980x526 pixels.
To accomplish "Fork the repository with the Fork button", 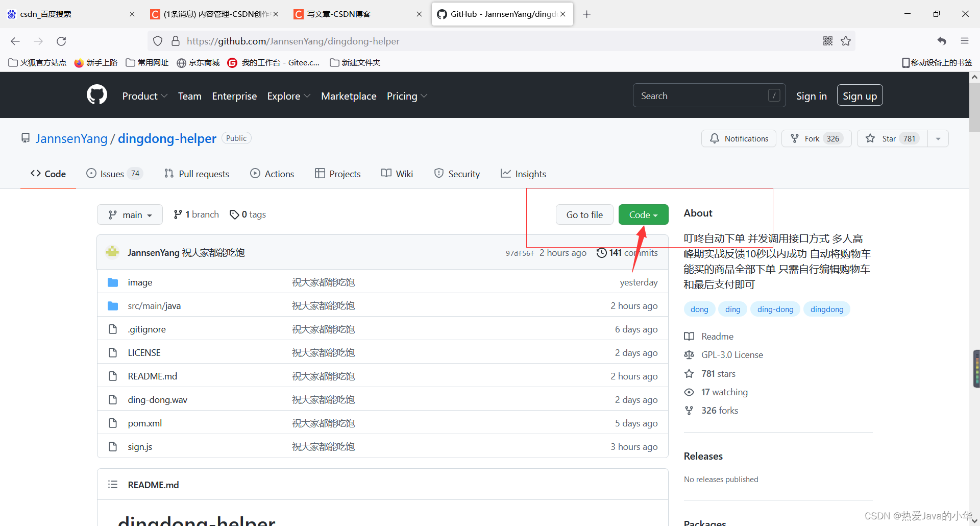I will pyautogui.click(x=816, y=138).
